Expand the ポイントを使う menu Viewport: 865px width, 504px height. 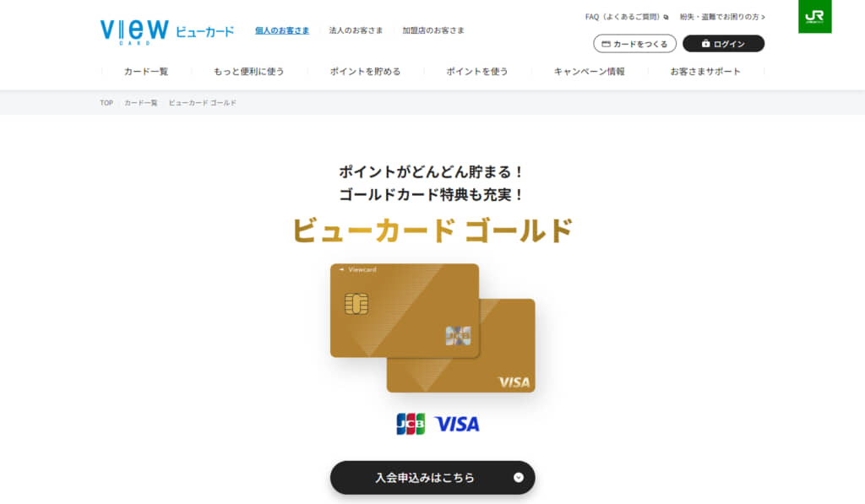(477, 72)
